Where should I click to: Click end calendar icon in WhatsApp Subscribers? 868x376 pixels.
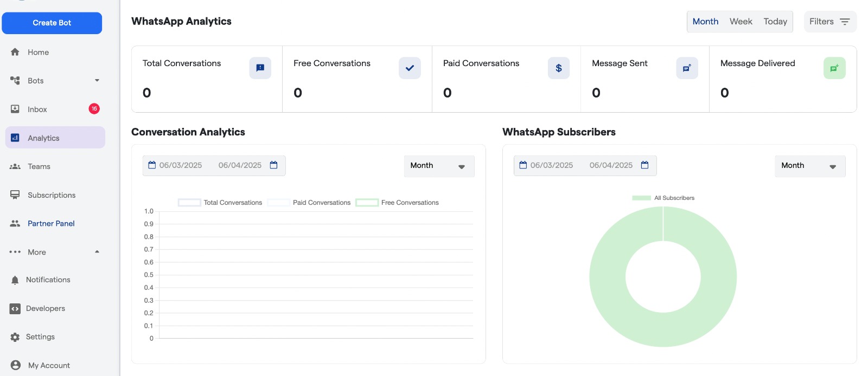[645, 165]
